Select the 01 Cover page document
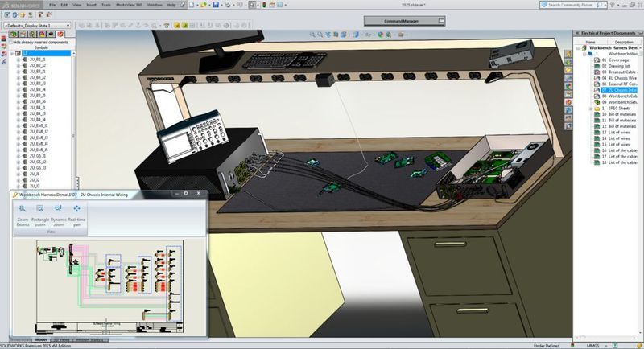Screen dimensions: 644x349 click(615, 60)
